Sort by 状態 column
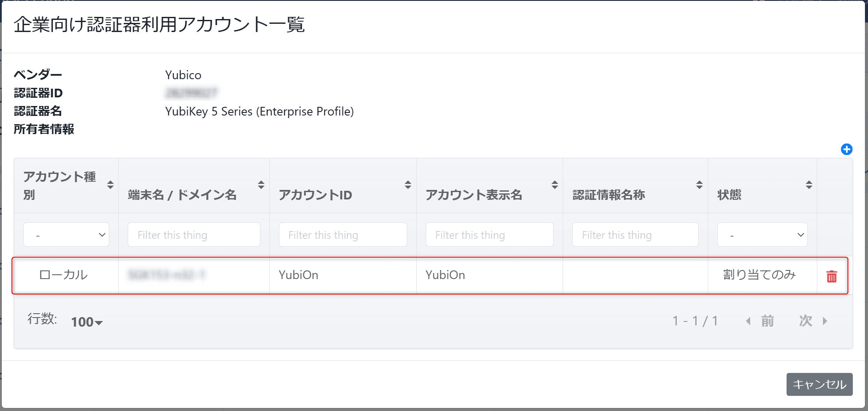This screenshot has width=868, height=411. point(809,185)
